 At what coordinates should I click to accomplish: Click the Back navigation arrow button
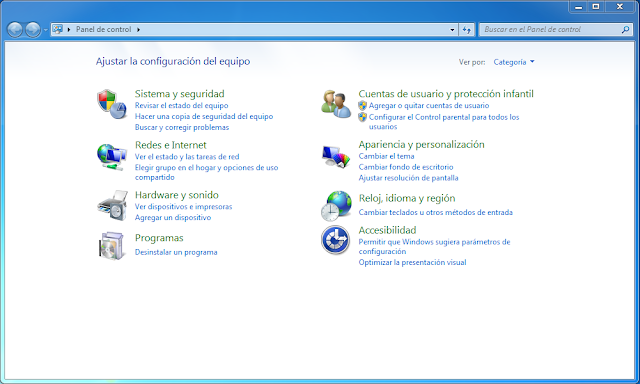[15, 29]
